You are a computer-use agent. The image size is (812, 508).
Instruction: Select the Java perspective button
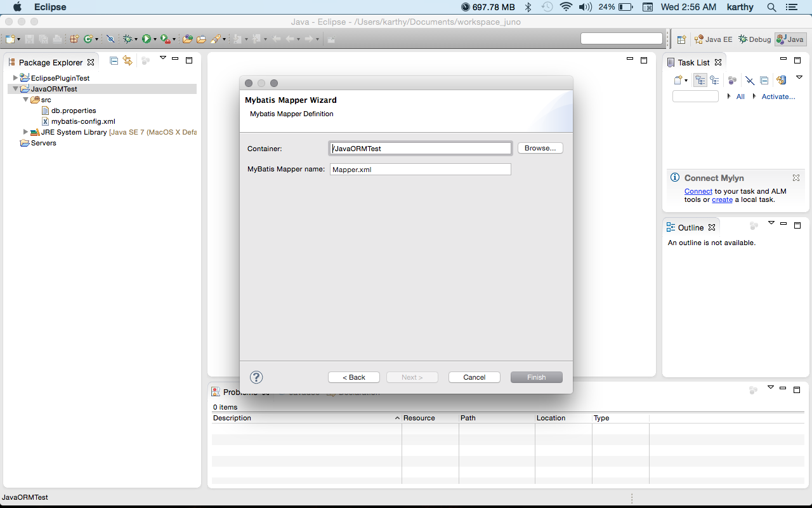pos(790,39)
